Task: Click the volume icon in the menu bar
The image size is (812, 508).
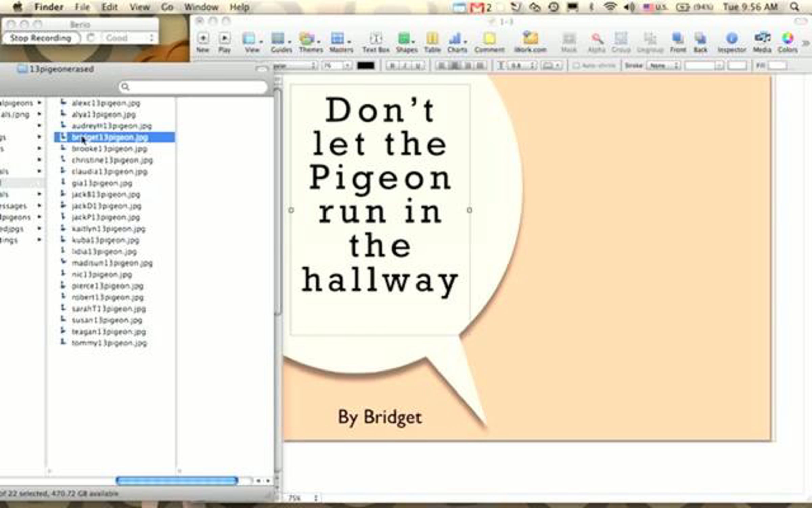Action: click(x=629, y=7)
